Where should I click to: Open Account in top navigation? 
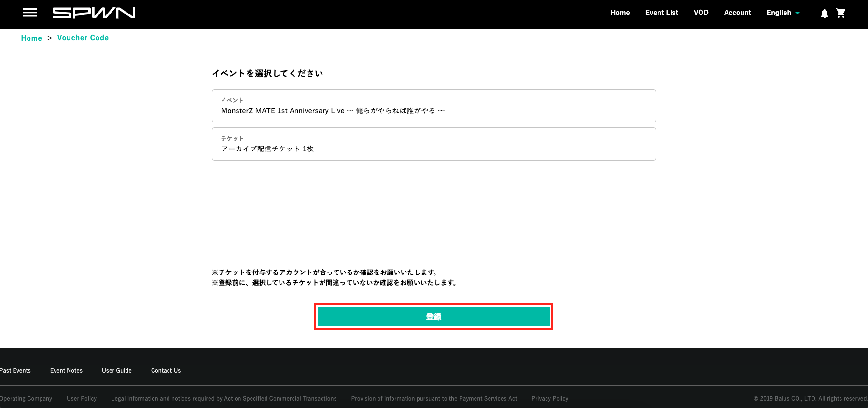[x=737, y=13]
